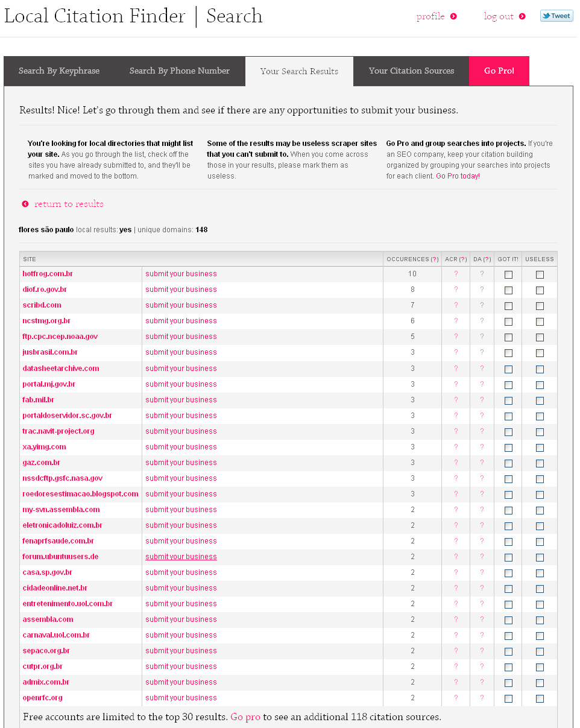
Task: Open xa.yimg.com site link
Action: [x=44, y=447]
